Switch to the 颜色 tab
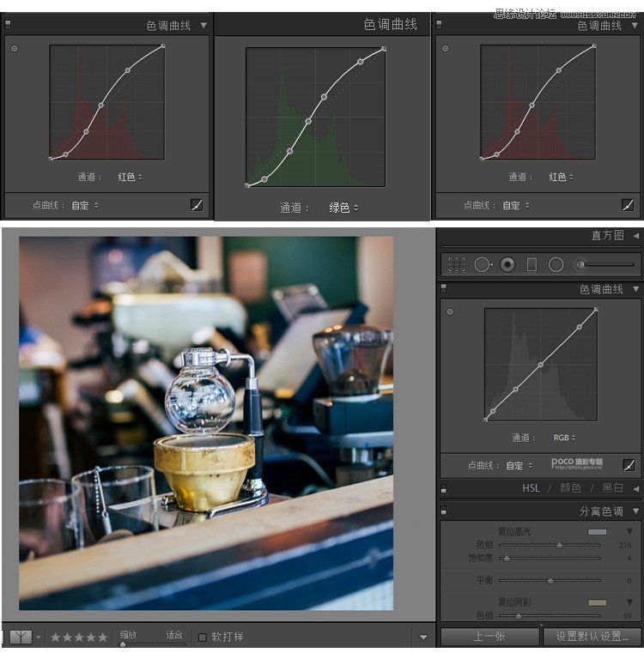Viewport: 644px width, 659px height. tap(570, 488)
